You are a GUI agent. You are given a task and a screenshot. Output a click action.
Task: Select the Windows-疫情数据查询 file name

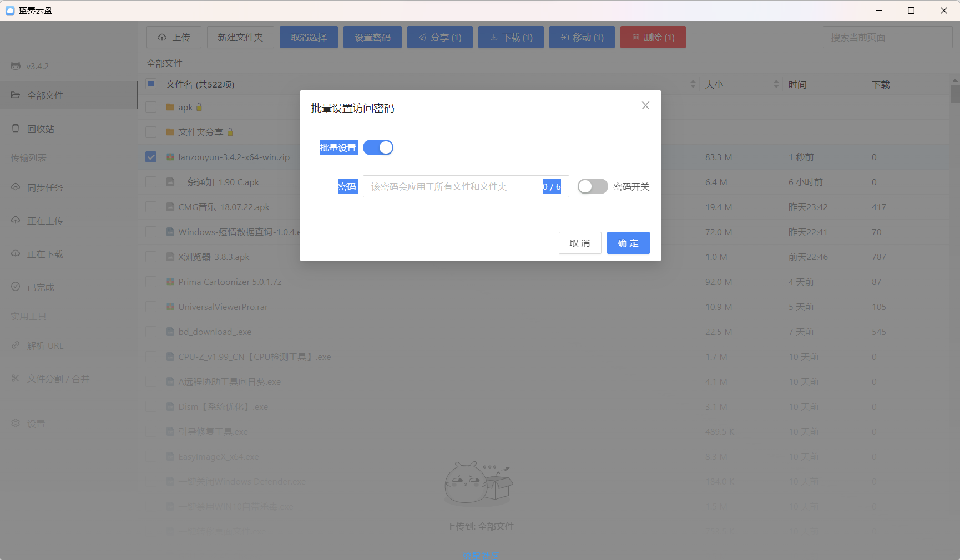click(x=239, y=232)
